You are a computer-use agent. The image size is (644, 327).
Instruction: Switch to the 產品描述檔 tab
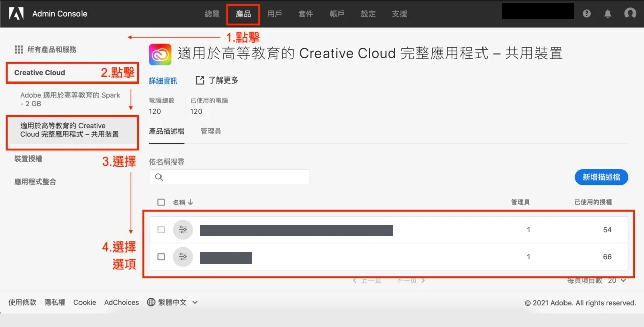pyautogui.click(x=167, y=131)
